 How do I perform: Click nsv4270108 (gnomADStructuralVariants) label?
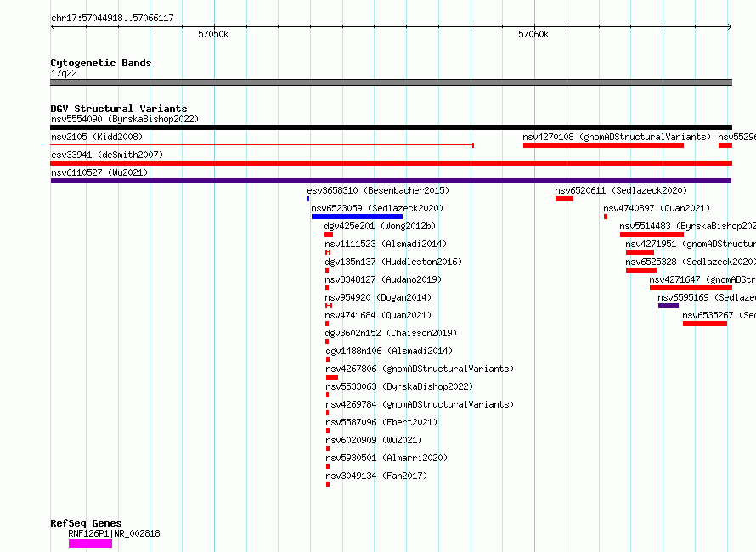617,137
